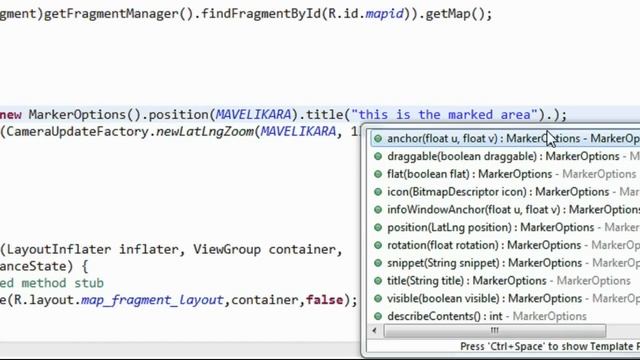The height and width of the screenshot is (360, 640).
Task: Choose snippet(String snippet) proposal
Action: point(505,263)
